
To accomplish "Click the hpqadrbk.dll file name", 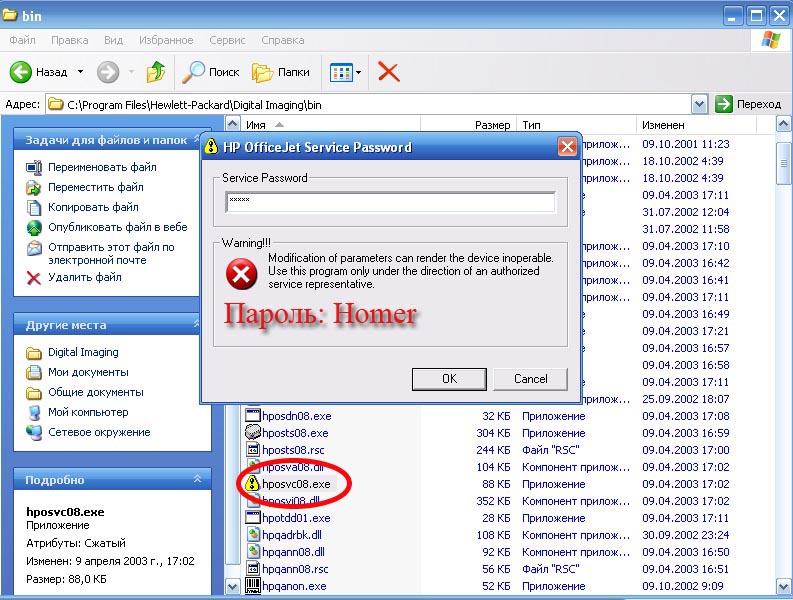I will 292,535.
